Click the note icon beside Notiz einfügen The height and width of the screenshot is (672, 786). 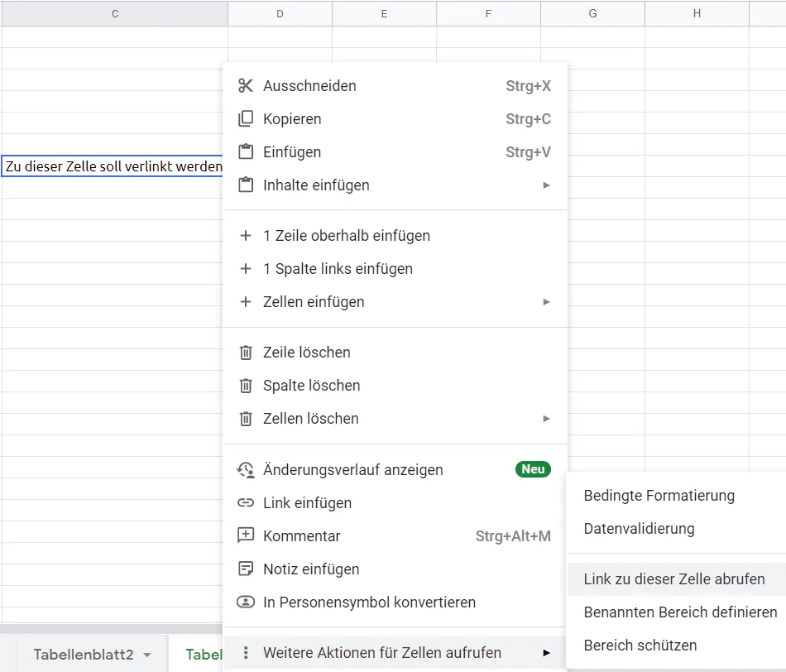point(245,569)
